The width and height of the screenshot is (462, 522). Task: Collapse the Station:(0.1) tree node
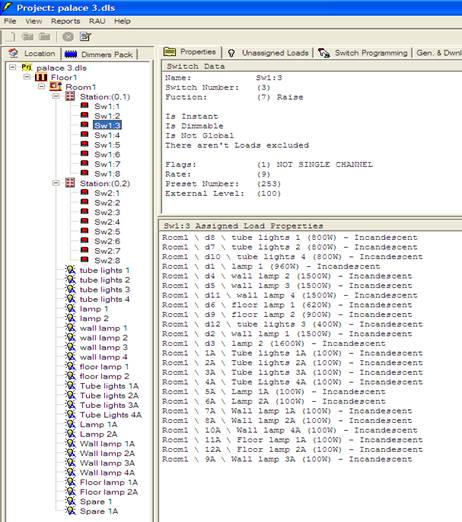56,96
